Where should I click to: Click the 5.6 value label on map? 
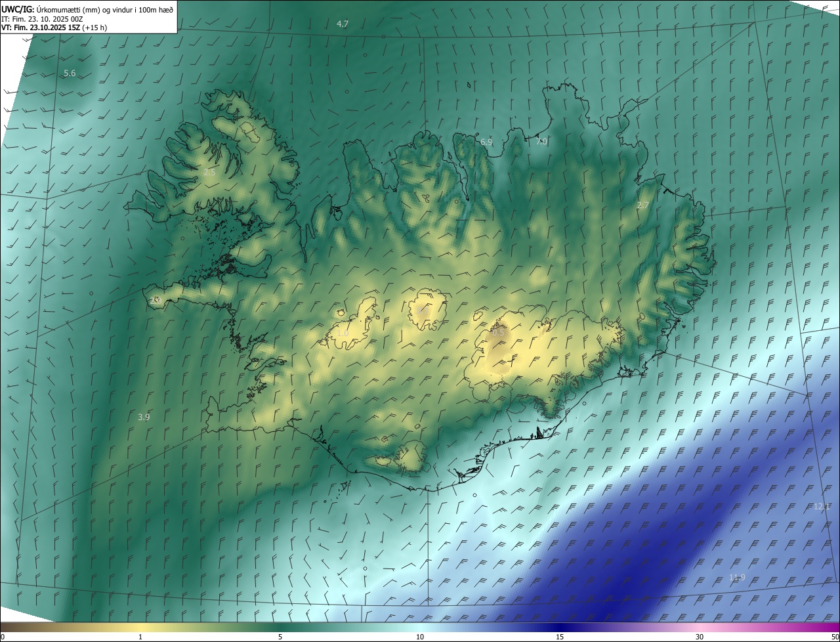coord(70,74)
